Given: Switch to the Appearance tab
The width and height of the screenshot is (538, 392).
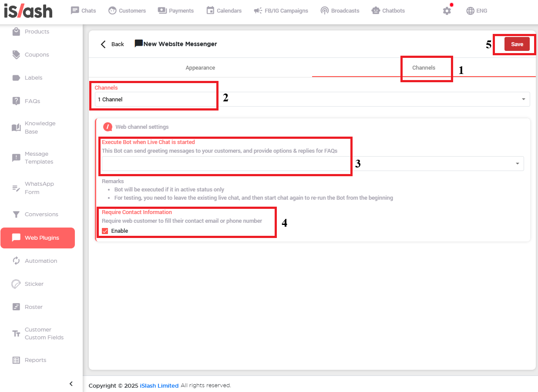Looking at the screenshot, I should [200, 68].
